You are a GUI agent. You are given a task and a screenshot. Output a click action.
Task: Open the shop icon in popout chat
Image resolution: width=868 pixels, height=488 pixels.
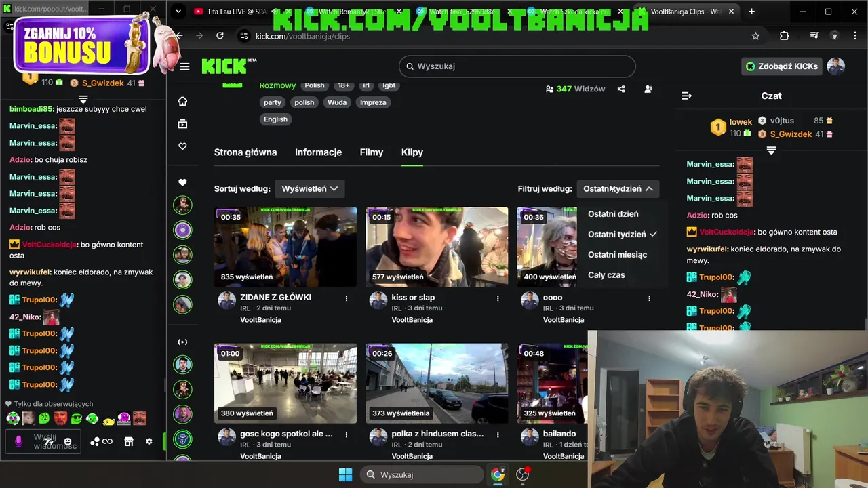coord(129,441)
